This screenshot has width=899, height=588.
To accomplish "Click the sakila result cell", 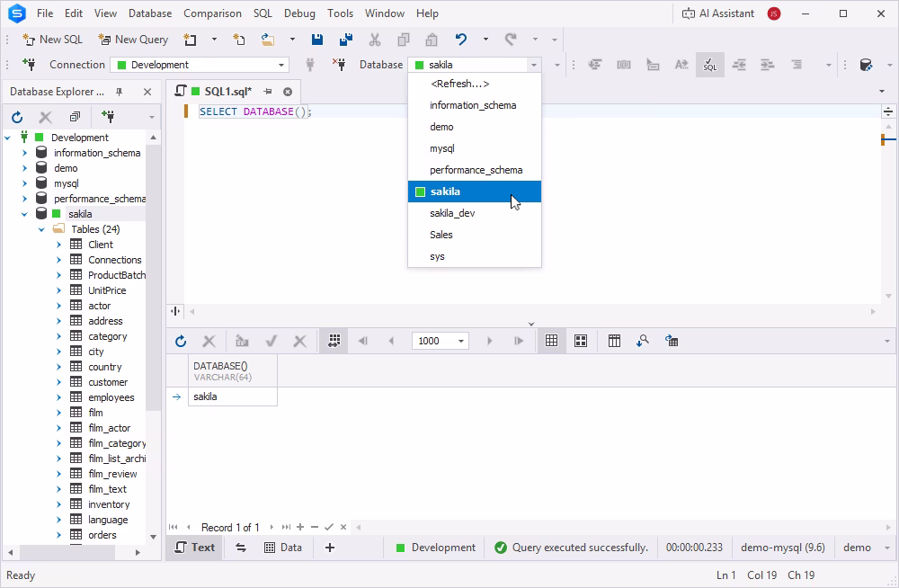I will (233, 397).
